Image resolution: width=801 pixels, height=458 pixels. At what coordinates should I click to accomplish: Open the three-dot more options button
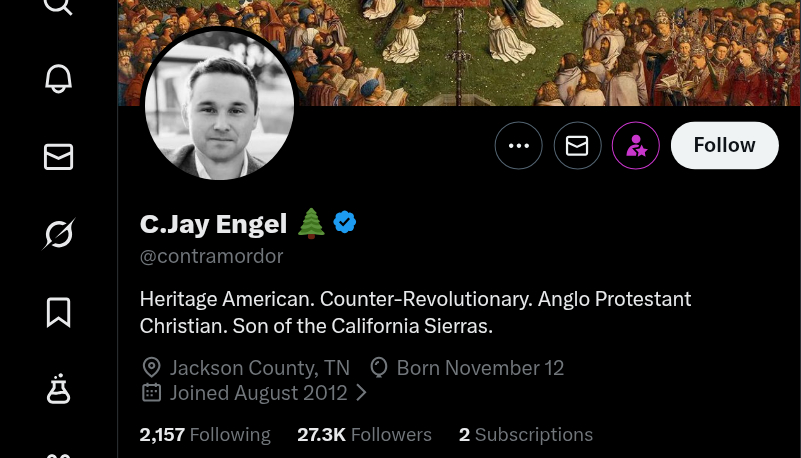tap(519, 146)
